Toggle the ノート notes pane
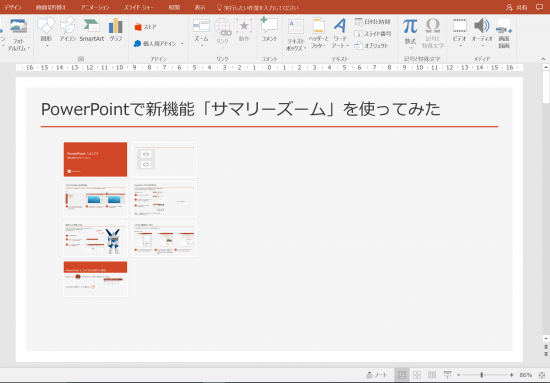The height and width of the screenshot is (383, 550). coord(376,375)
